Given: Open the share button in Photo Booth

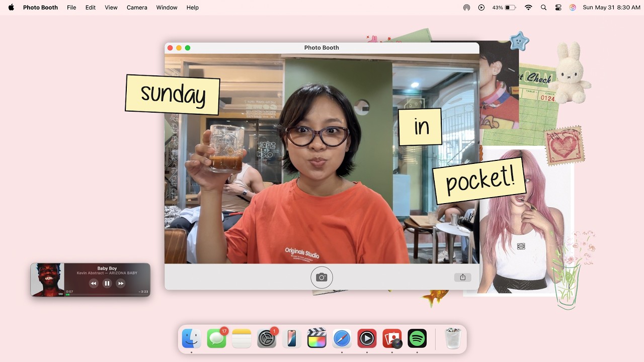Looking at the screenshot, I should [462, 277].
